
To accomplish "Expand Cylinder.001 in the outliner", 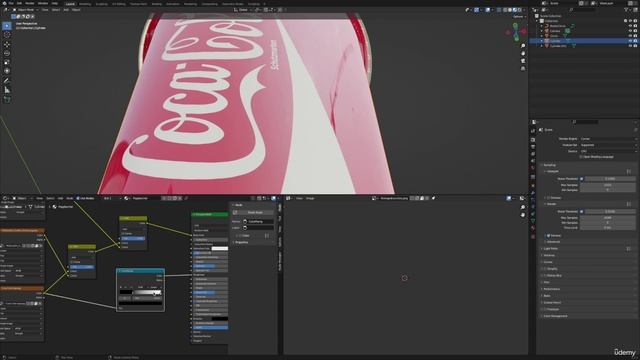I will tap(542, 46).
